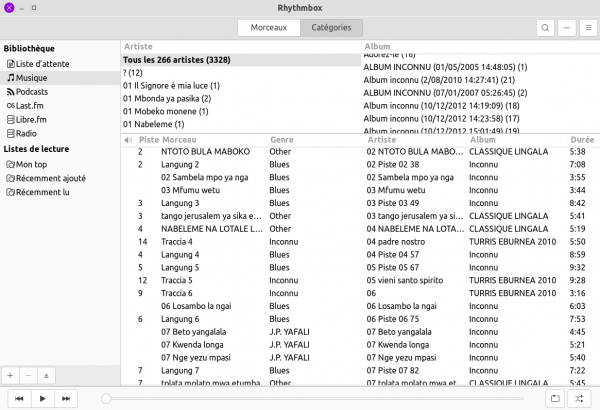Select the track 'NTOTO BULA MABOKO'
600x410 pixels.
tap(203, 151)
